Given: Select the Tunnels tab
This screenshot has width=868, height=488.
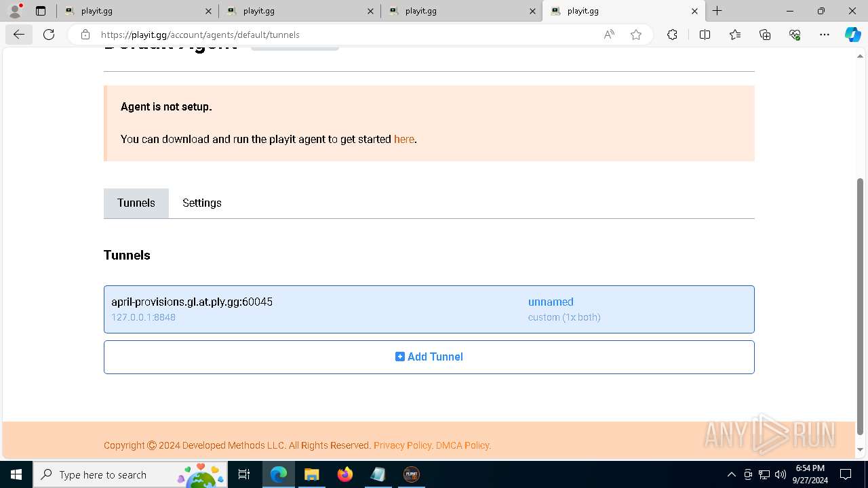Looking at the screenshot, I should [x=136, y=203].
